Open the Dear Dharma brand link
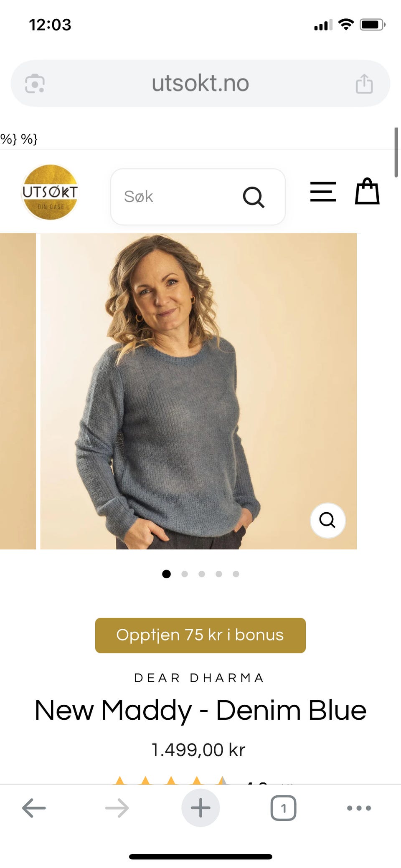This screenshot has width=401, height=868. click(199, 678)
